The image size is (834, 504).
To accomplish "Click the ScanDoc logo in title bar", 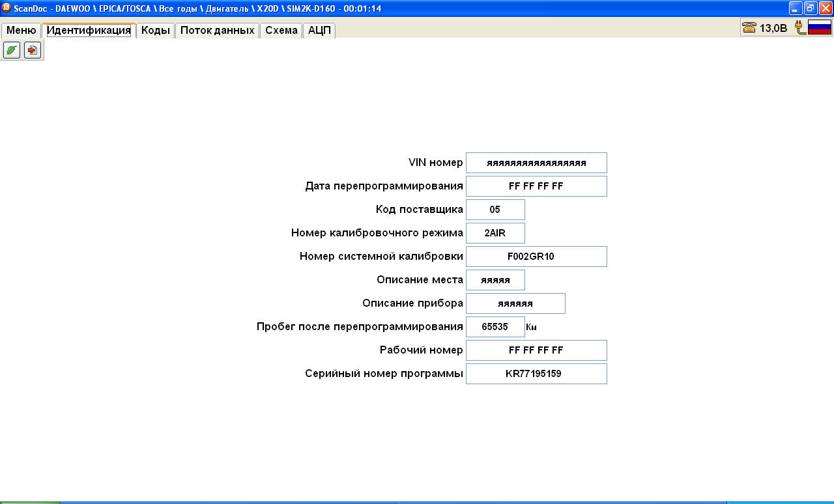I will pyautogui.click(x=7, y=8).
